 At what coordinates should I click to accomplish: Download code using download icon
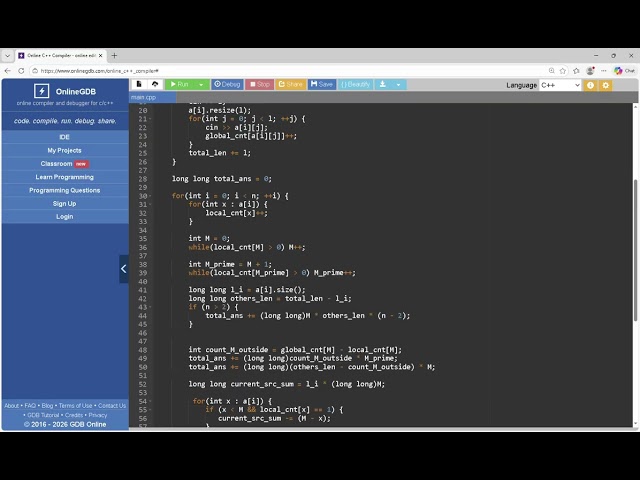[382, 84]
